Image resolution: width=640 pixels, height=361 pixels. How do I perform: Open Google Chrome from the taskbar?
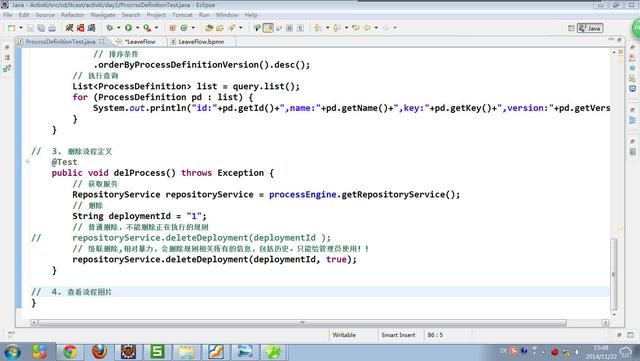70,352
